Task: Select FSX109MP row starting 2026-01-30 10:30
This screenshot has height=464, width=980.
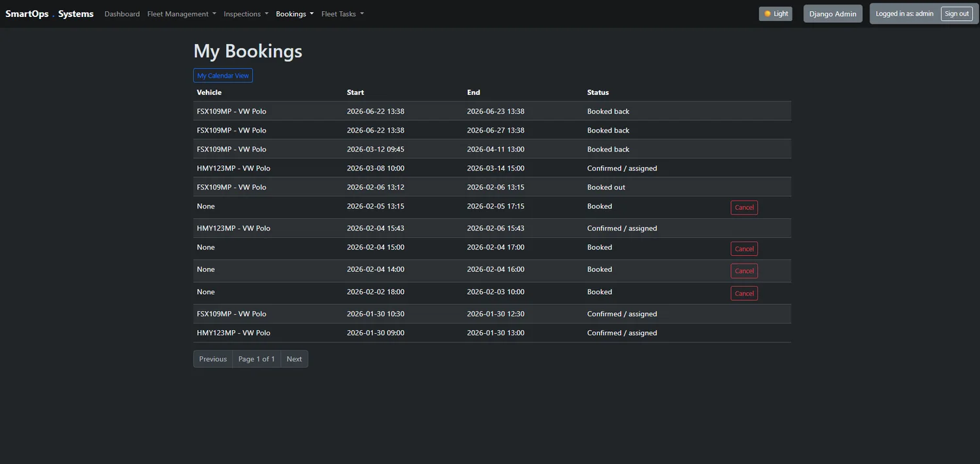Action: coord(492,314)
